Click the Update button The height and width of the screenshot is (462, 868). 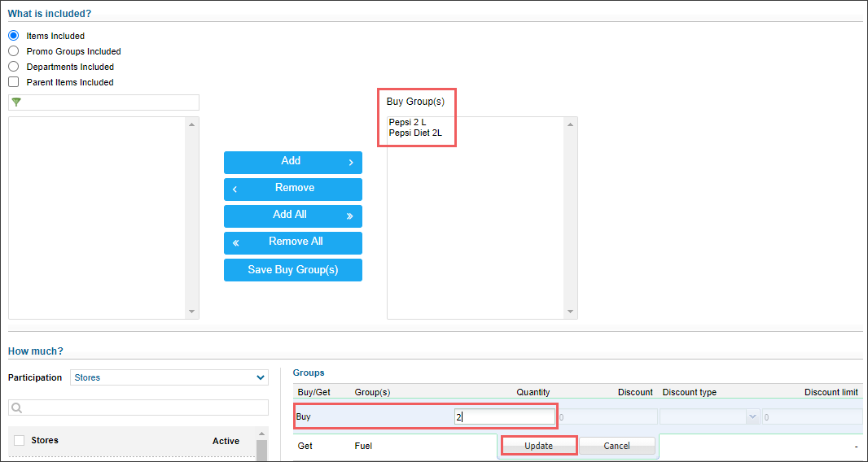(538, 446)
